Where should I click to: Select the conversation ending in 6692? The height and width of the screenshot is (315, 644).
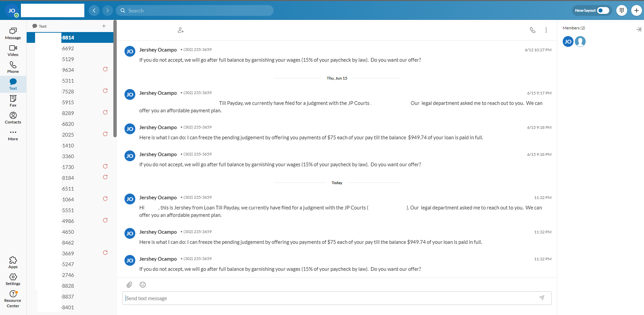click(x=70, y=48)
